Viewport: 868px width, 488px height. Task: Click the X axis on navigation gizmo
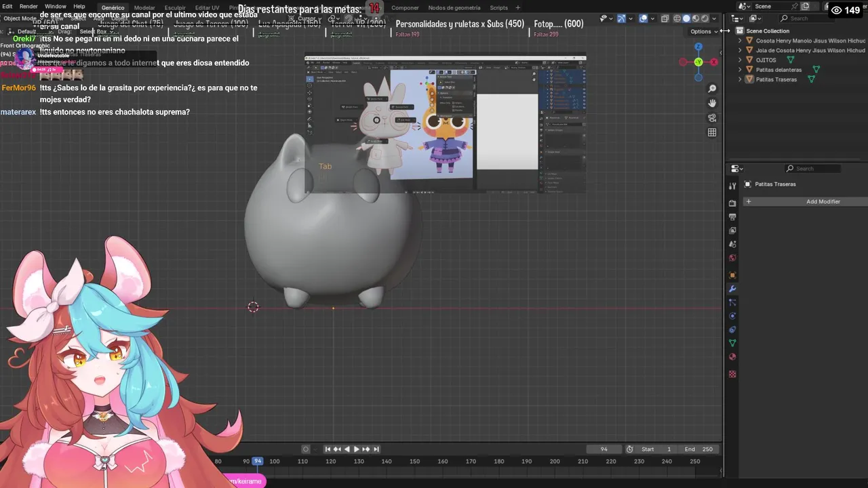pyautogui.click(x=713, y=62)
